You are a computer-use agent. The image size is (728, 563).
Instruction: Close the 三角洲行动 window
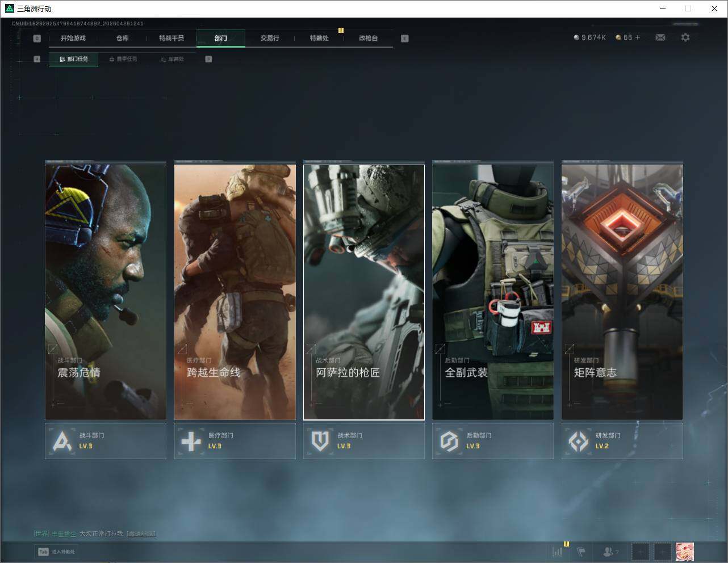tap(714, 9)
